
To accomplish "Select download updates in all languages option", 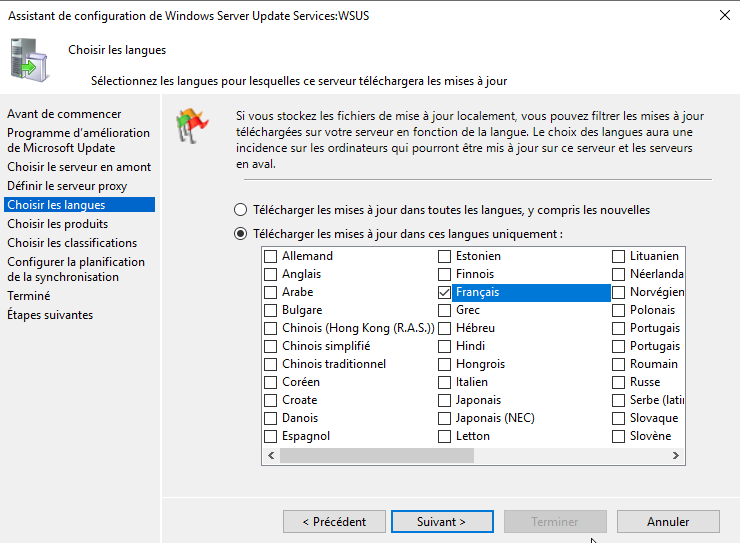I will [x=241, y=209].
